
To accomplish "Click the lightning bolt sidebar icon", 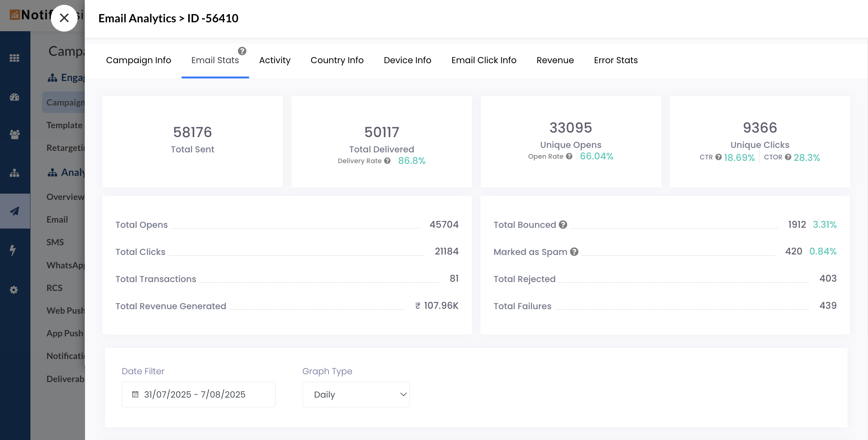I will click(13, 250).
